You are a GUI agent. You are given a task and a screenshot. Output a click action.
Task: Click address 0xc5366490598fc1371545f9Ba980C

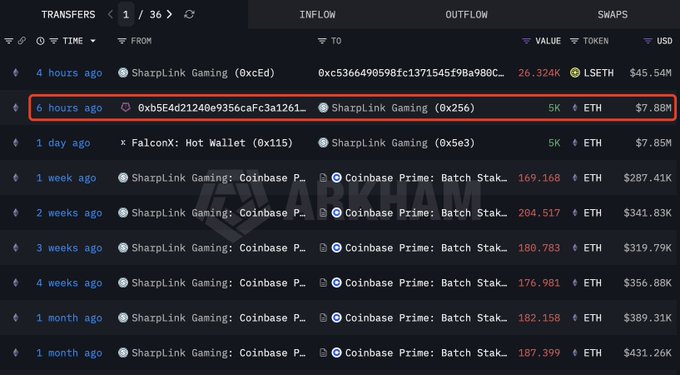[411, 73]
